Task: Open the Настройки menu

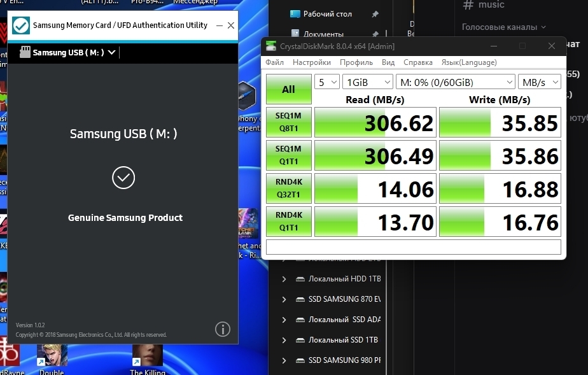Action: coord(312,62)
